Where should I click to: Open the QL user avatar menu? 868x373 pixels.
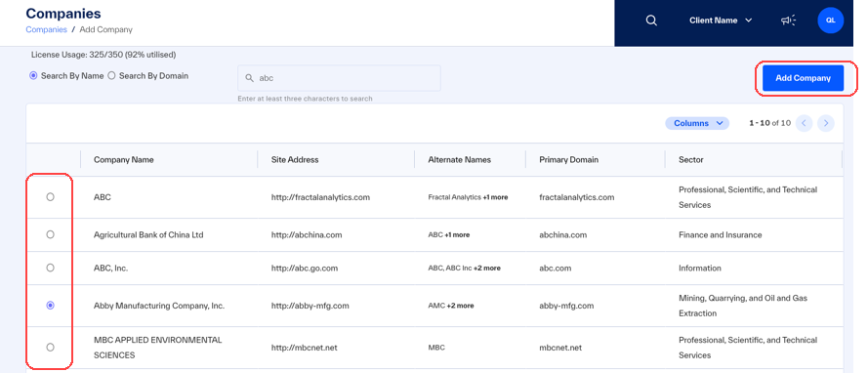coord(830,20)
